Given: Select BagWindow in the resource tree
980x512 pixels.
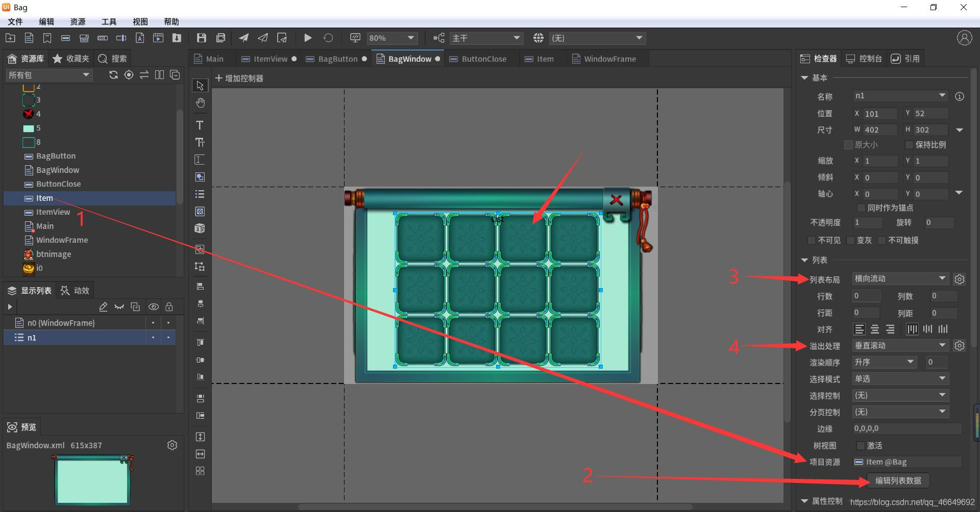Looking at the screenshot, I should (x=58, y=170).
